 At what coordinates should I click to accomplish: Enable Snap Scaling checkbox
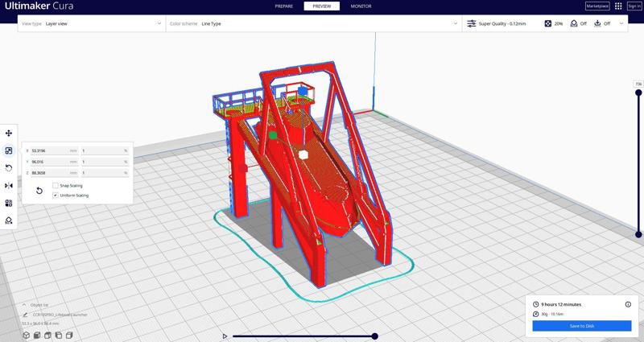56,186
